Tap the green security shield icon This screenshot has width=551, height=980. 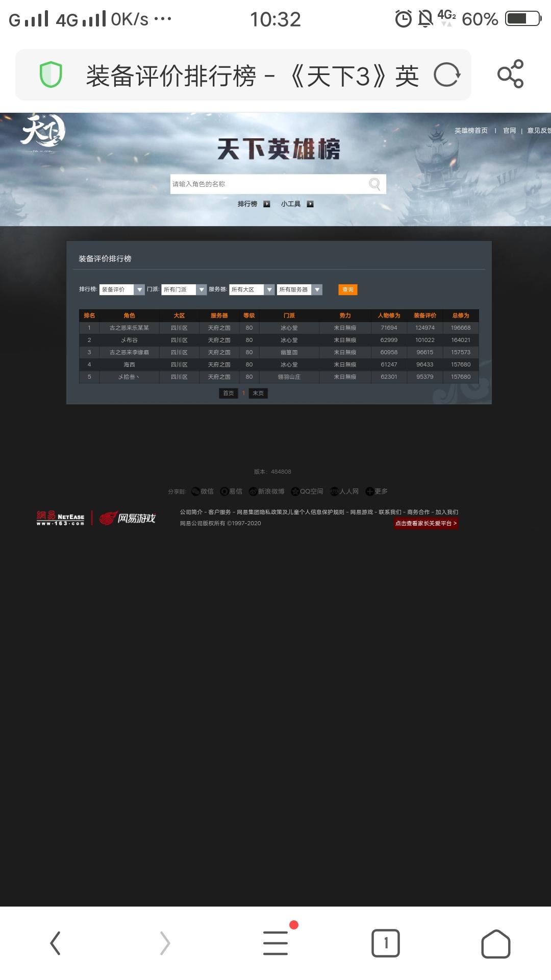[51, 75]
